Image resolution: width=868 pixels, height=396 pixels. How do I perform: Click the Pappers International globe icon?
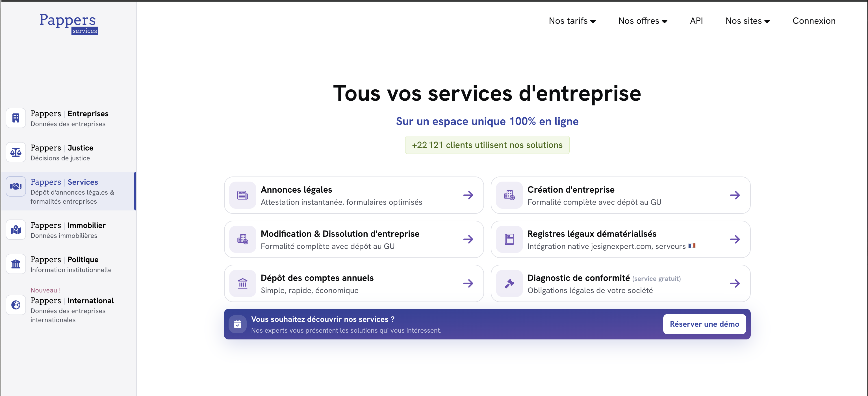coord(16,305)
